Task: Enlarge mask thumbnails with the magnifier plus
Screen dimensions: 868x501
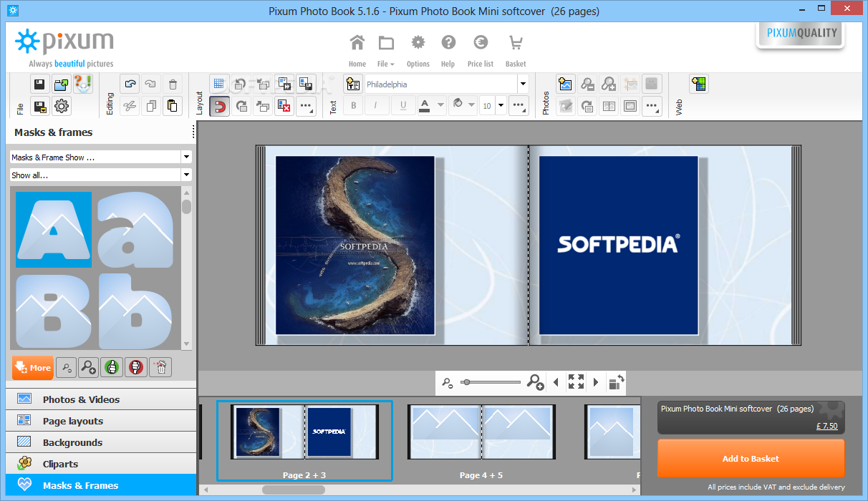Action: click(89, 367)
